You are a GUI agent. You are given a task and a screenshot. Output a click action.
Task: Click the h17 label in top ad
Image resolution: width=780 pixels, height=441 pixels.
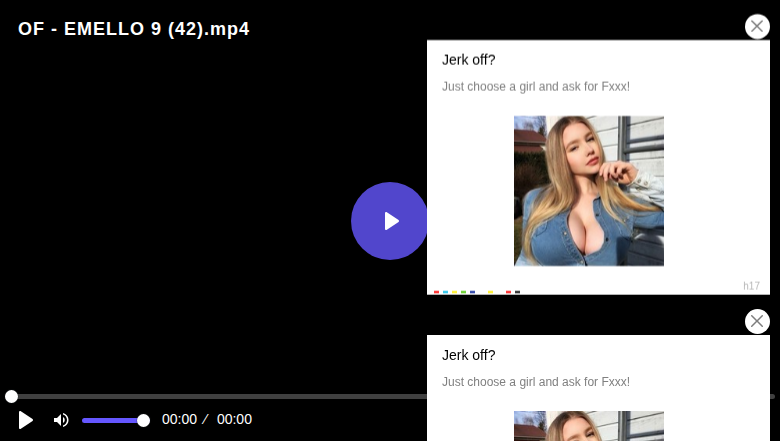(751, 286)
